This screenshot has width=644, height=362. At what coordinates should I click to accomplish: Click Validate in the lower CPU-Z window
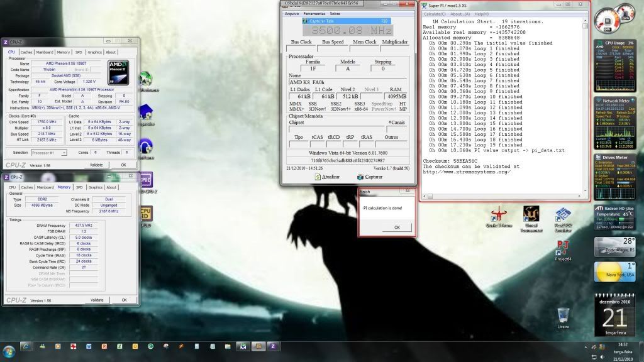97,300
